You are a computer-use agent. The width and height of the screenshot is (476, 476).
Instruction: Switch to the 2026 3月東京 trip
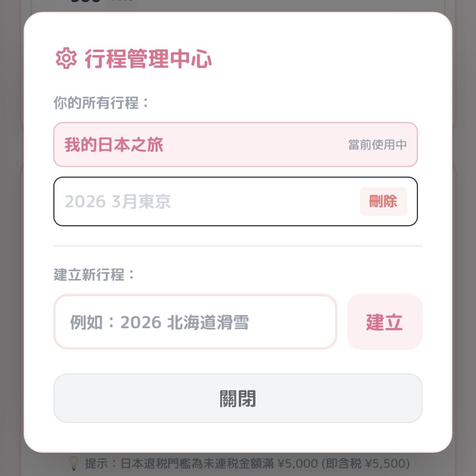pyautogui.click(x=178, y=201)
